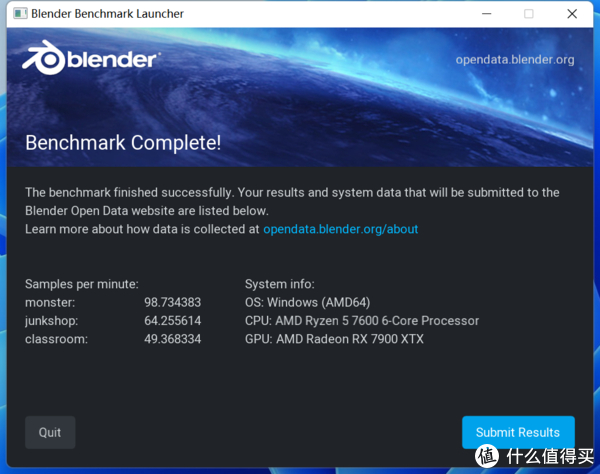Screen dimensions: 600x474
Task: Minimize the Blender Benchmark Launcher window
Action: (x=487, y=14)
